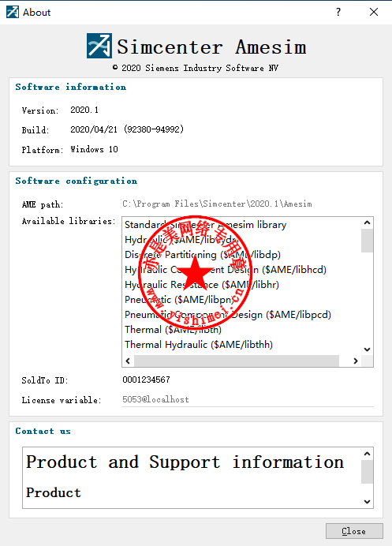Click 'Product and Support information' heading

click(x=185, y=462)
